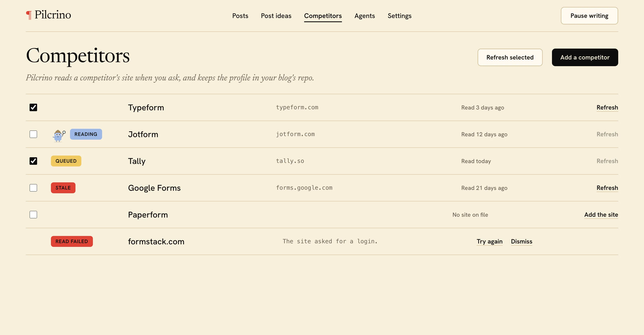Click the Typeform competitor name
Viewport: 644px width, 335px height.
[x=146, y=108]
